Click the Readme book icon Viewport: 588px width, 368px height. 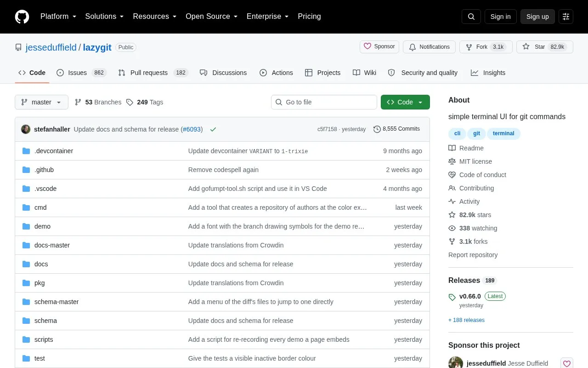[x=452, y=148]
